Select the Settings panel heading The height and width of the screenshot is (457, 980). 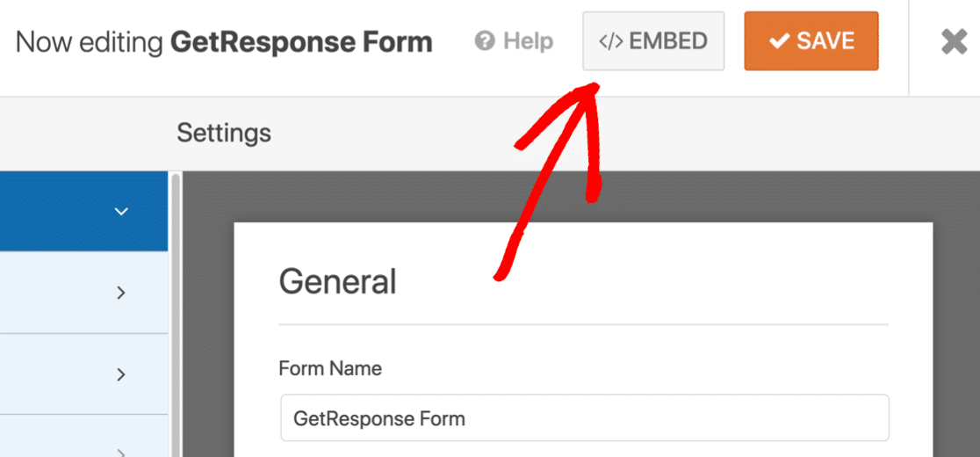click(224, 133)
